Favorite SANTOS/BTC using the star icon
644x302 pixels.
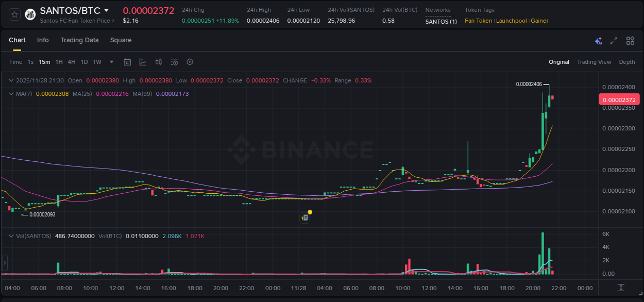click(14, 14)
